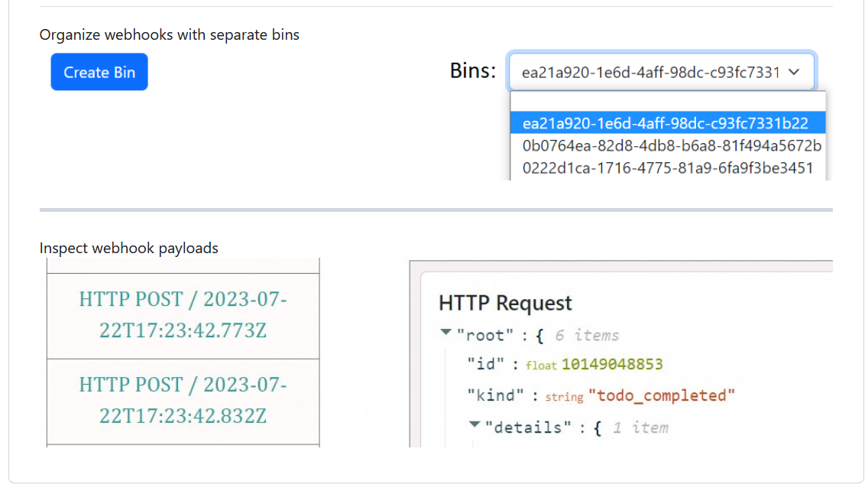Click the HTTP Request heading
Image resolution: width=868 pixels, height=491 pixels.
pyautogui.click(x=505, y=303)
